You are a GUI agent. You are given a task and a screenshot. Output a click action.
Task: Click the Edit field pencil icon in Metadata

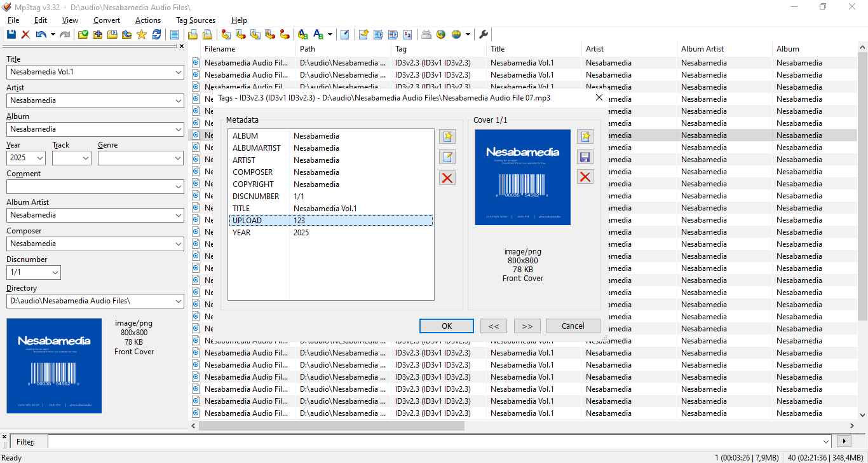pos(447,157)
